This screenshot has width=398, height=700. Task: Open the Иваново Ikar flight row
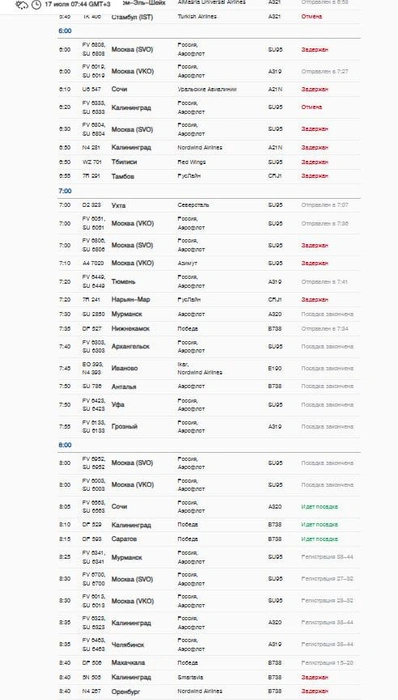point(209,368)
